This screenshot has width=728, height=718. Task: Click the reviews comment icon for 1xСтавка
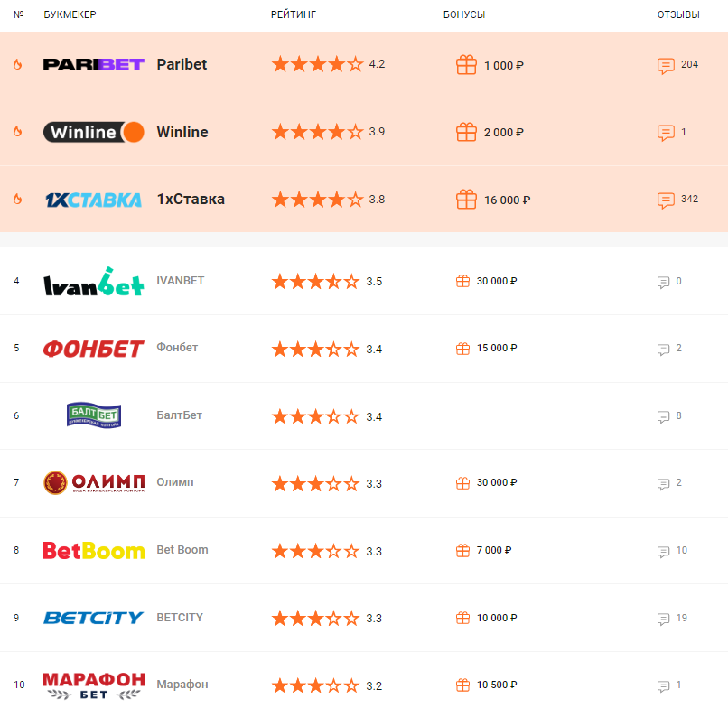click(x=666, y=200)
